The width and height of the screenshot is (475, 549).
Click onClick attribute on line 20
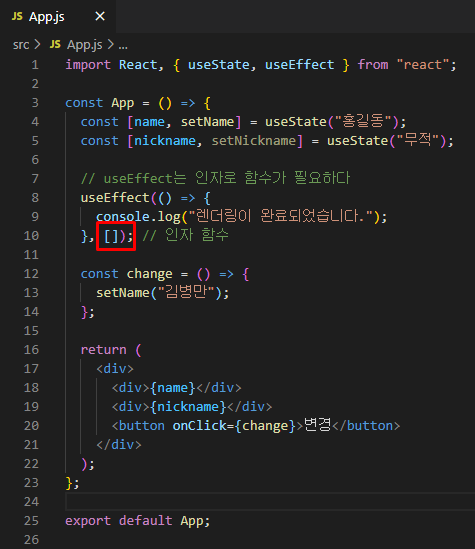point(200,426)
